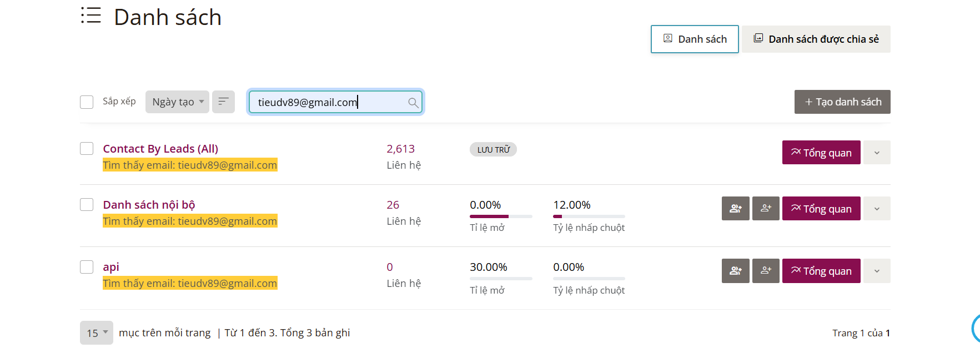Click the Tỉ lệ mở progress bar of Danh sách nội bộ

pos(501,216)
